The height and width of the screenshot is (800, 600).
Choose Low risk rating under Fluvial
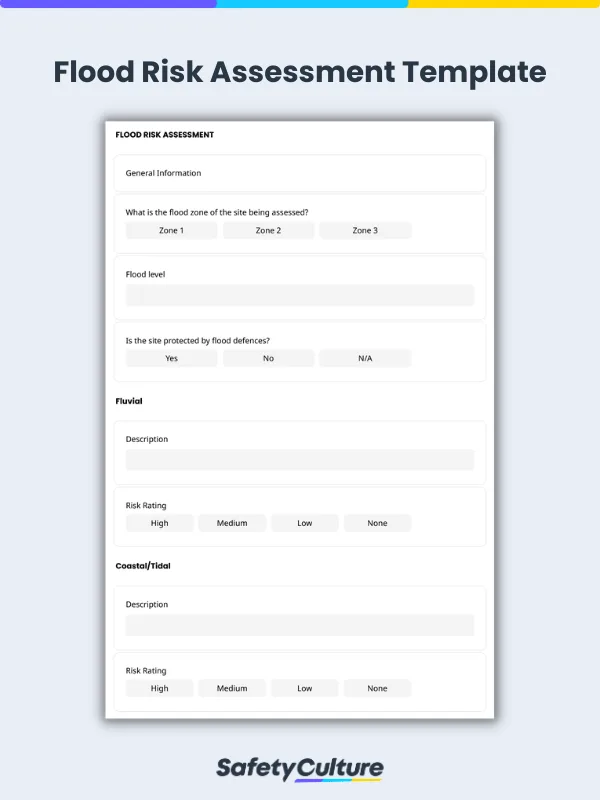pos(304,522)
